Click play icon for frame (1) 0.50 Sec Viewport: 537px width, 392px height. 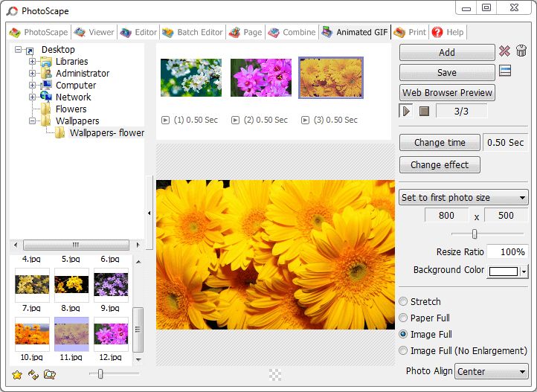coord(165,121)
